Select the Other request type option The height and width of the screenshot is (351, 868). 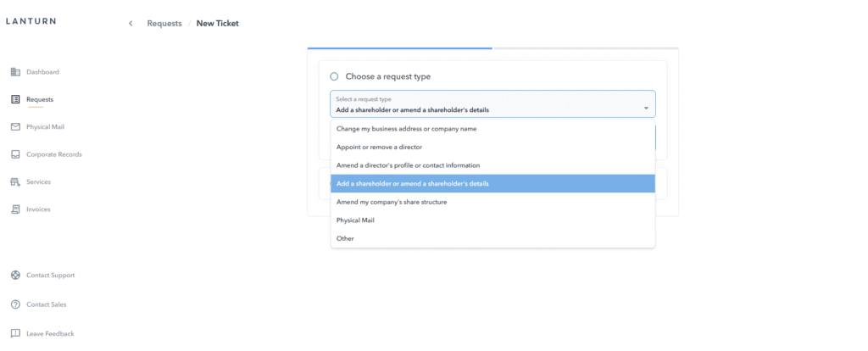345,238
